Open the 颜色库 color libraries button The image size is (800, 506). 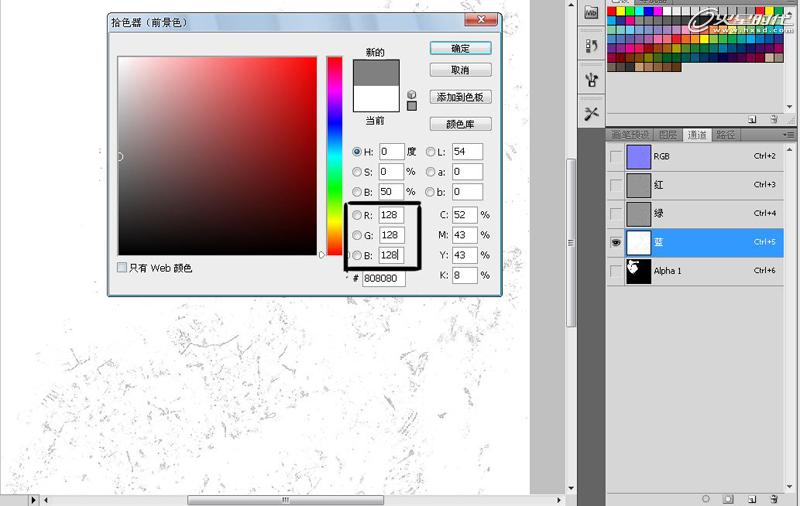click(461, 124)
